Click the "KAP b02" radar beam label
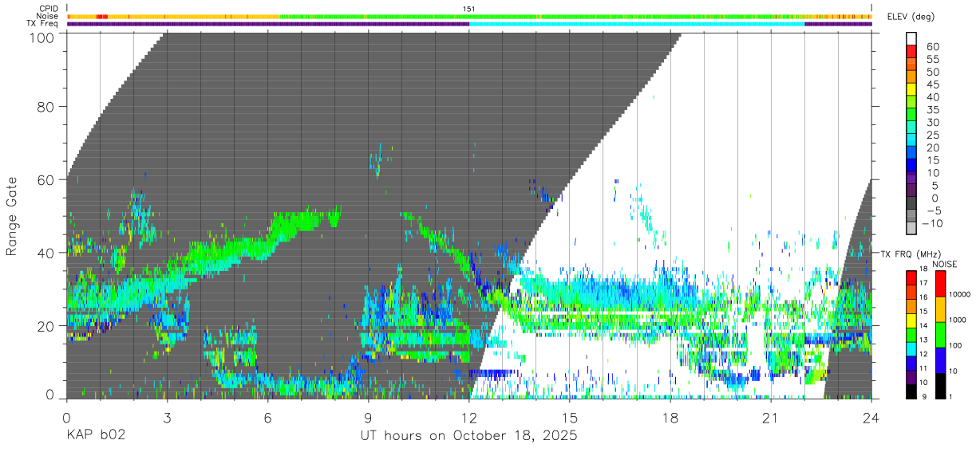This screenshot has height=452, width=980. pyautogui.click(x=95, y=436)
